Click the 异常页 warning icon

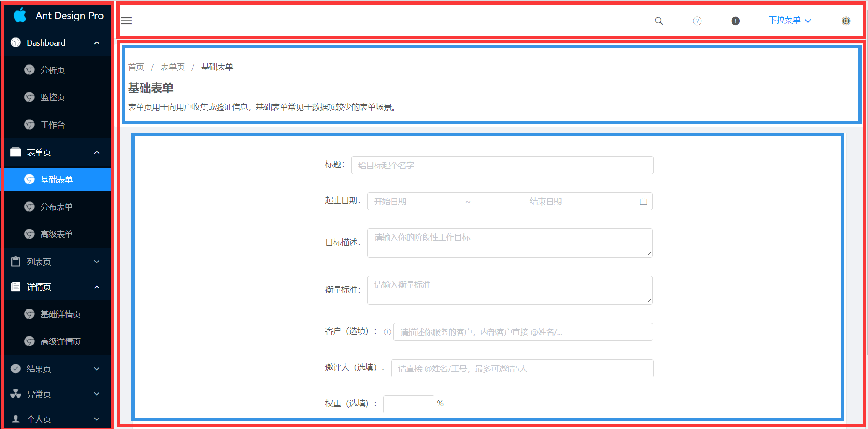coord(16,394)
